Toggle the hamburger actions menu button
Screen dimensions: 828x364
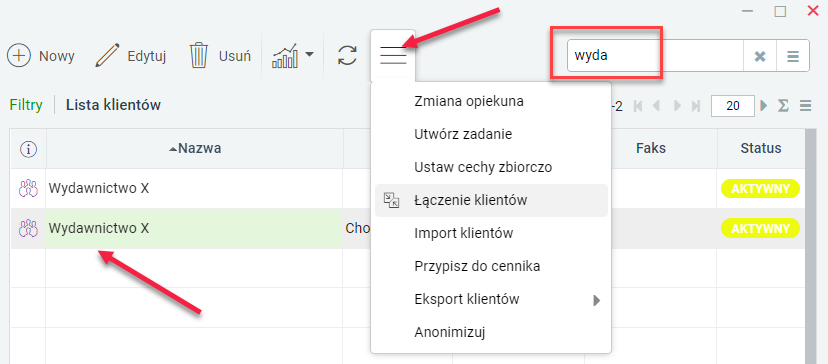[x=393, y=55]
